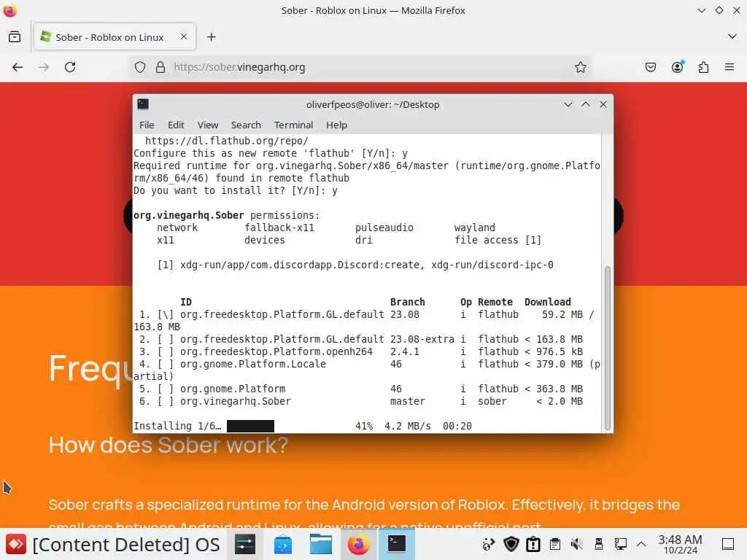The height and width of the screenshot is (560, 747).
Task: Open the tracking protection shield icon
Action: [x=139, y=67]
